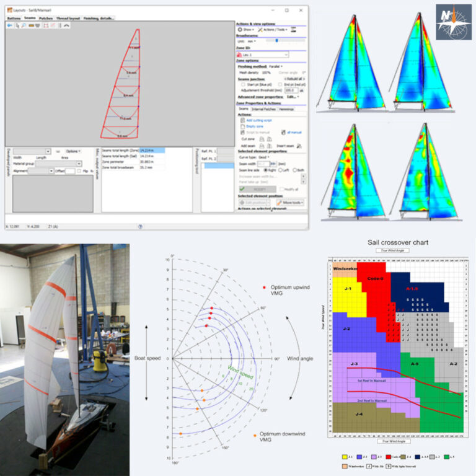
Task: Enable the Start pt (blue pt) checkbox
Action: pyautogui.click(x=242, y=84)
